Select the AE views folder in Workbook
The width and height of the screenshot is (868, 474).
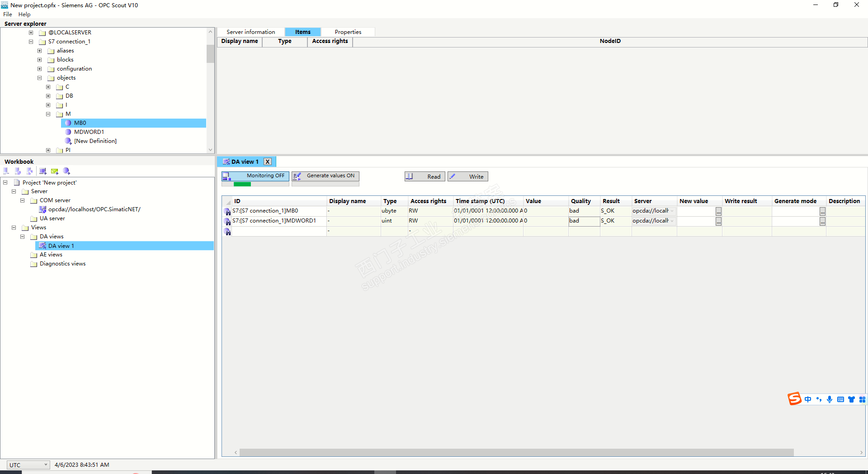(51, 255)
